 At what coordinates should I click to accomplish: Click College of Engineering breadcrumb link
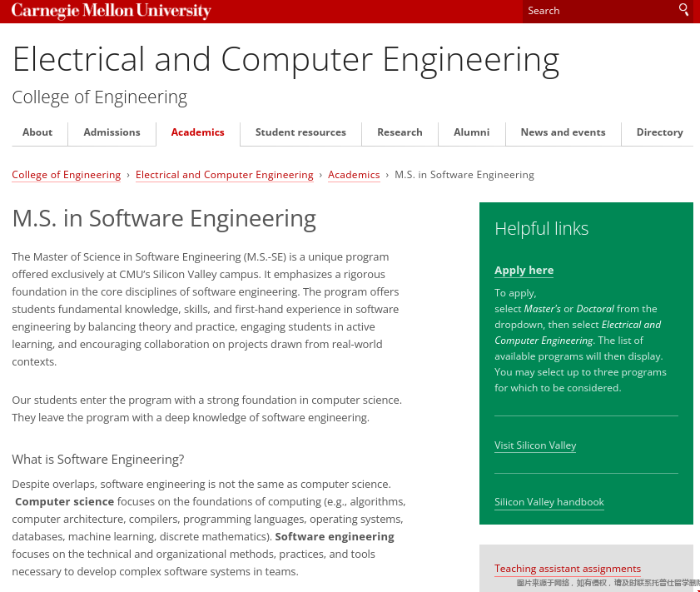click(67, 175)
